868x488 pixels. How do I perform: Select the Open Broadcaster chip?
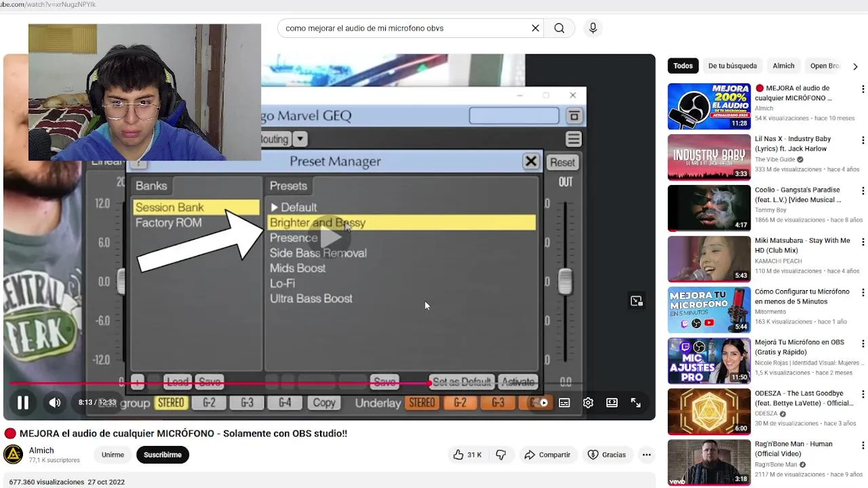tap(825, 66)
